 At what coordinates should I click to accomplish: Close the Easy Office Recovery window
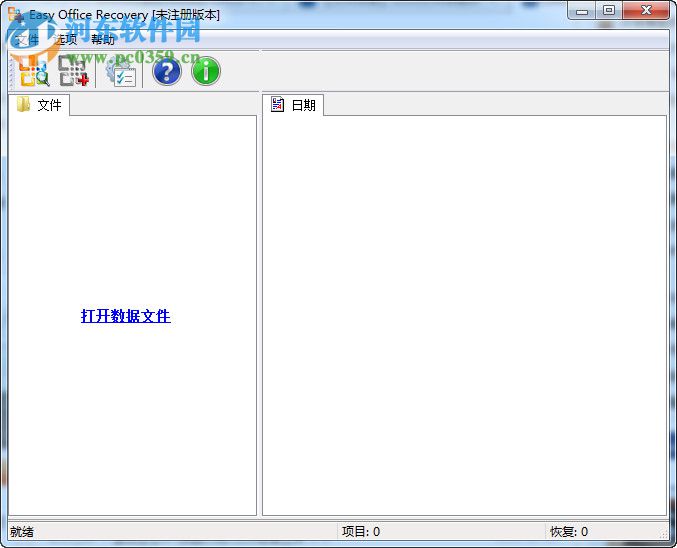646,11
